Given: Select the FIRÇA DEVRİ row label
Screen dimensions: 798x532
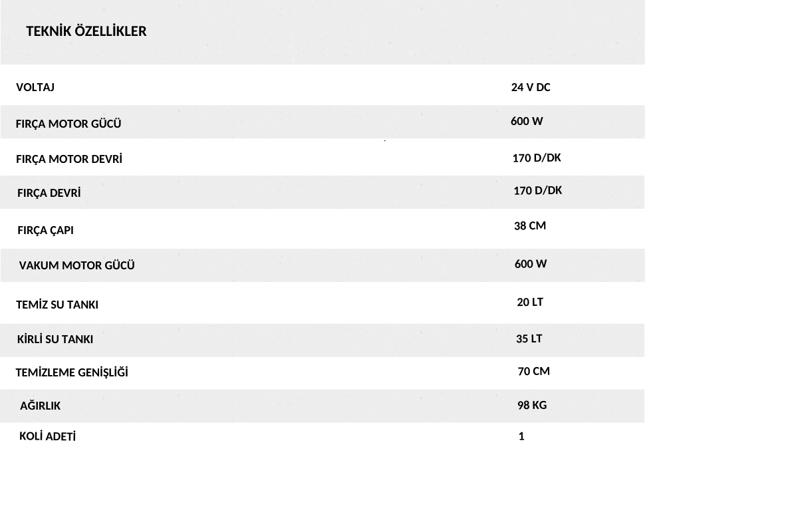Looking at the screenshot, I should point(49,193).
